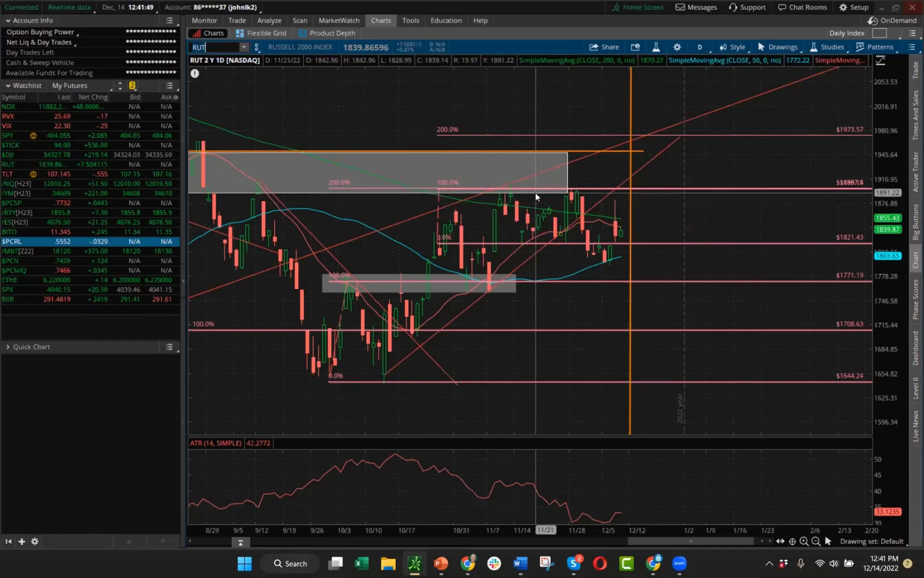Open the Account Info panel menu icon
The height and width of the screenshot is (578, 924).
click(x=170, y=20)
